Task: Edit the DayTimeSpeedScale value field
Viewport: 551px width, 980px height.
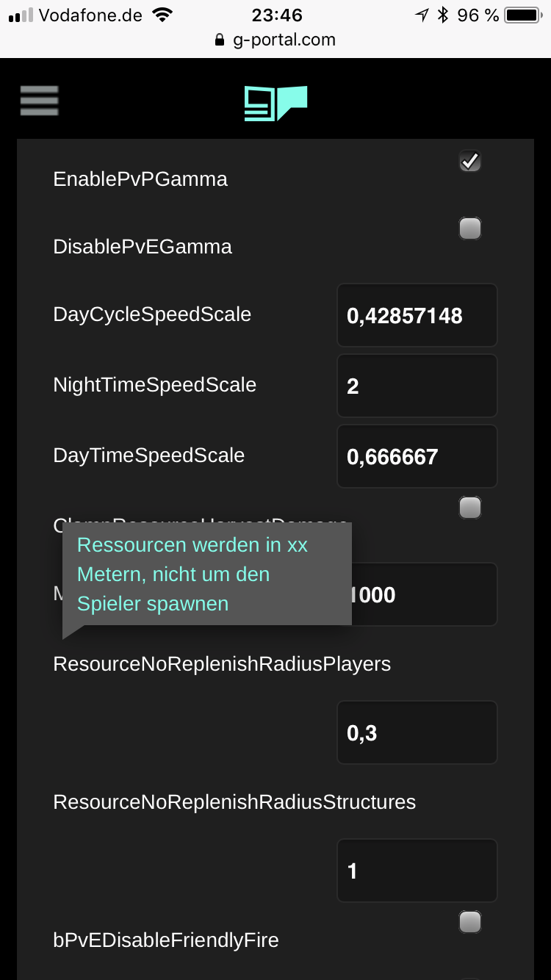Action: pos(417,456)
